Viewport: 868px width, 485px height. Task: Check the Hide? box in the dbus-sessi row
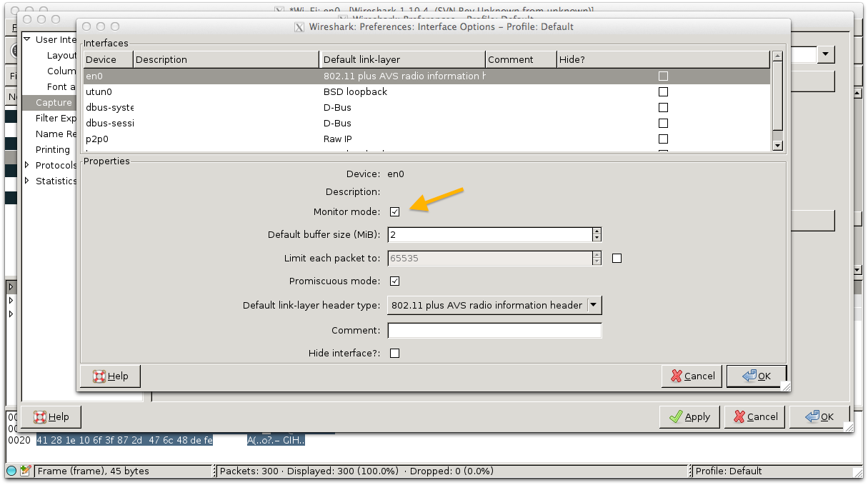click(663, 123)
